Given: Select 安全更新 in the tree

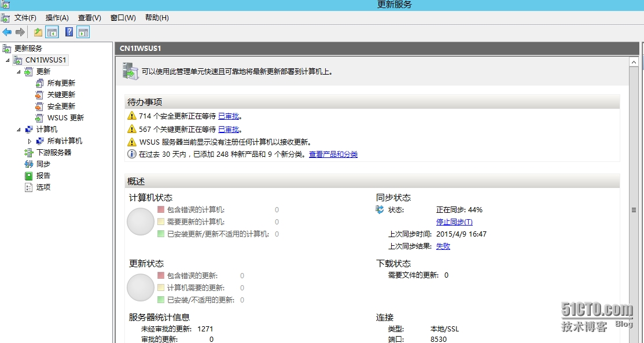Looking at the screenshot, I should point(61,106).
